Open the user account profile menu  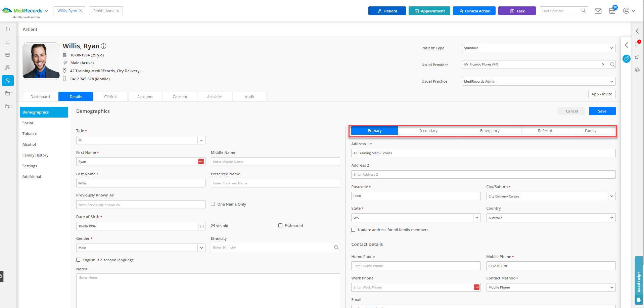629,11
